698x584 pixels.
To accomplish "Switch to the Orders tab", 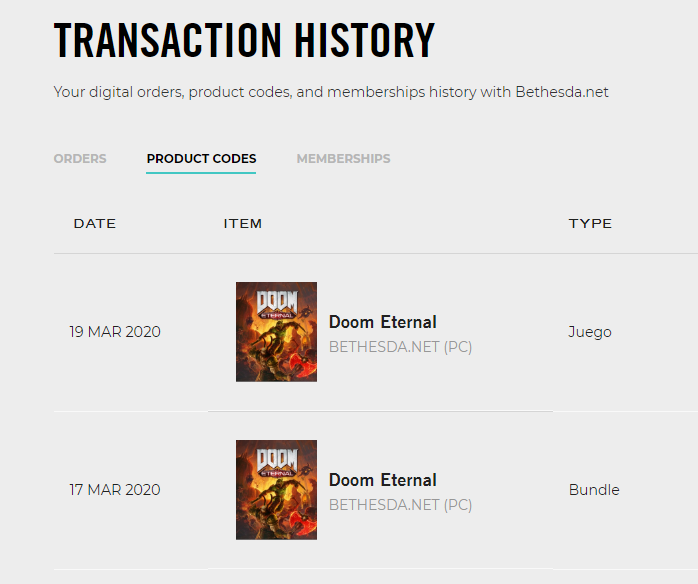I will tap(80, 159).
